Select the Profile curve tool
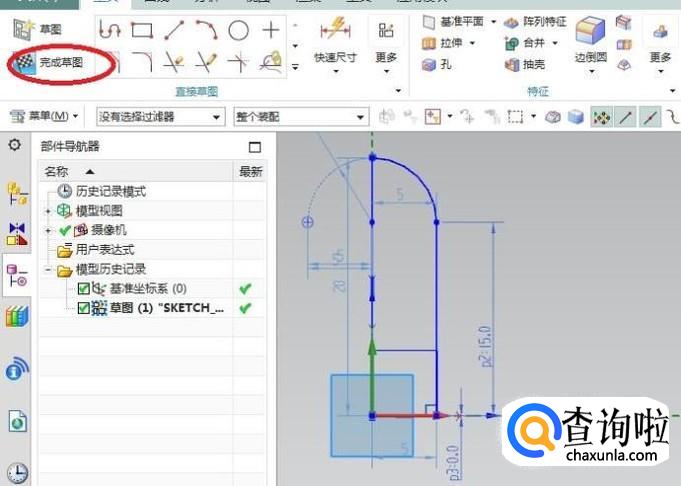681x486 pixels. click(109, 30)
